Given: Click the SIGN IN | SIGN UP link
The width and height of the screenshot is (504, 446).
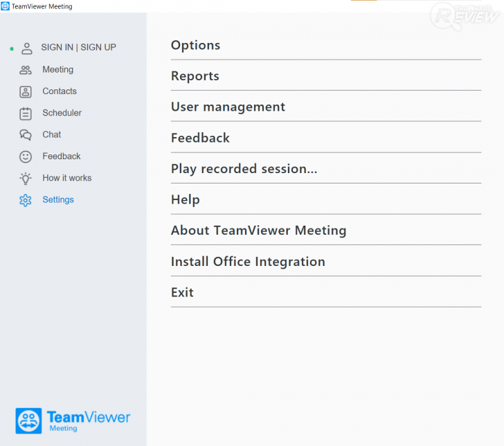Looking at the screenshot, I should pos(78,47).
